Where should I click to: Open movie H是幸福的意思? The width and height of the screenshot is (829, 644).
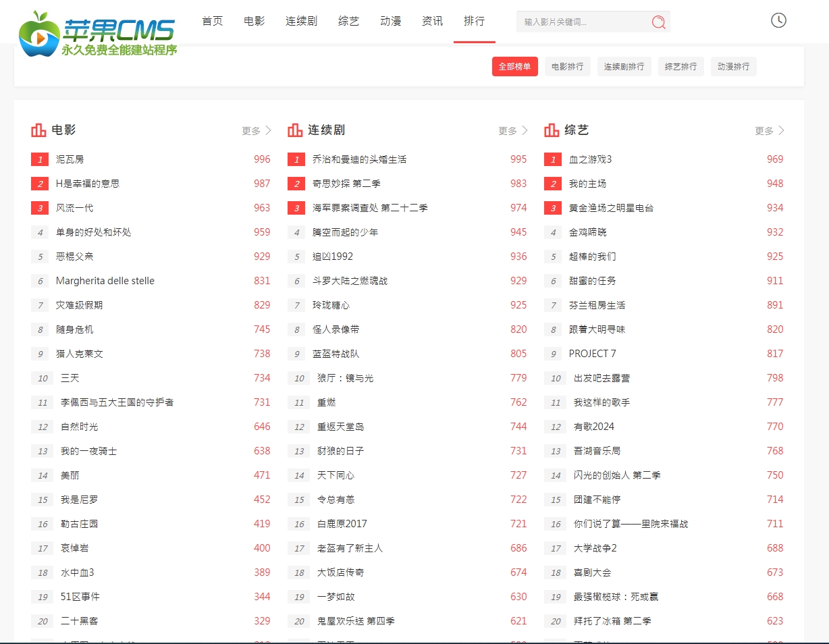point(88,184)
